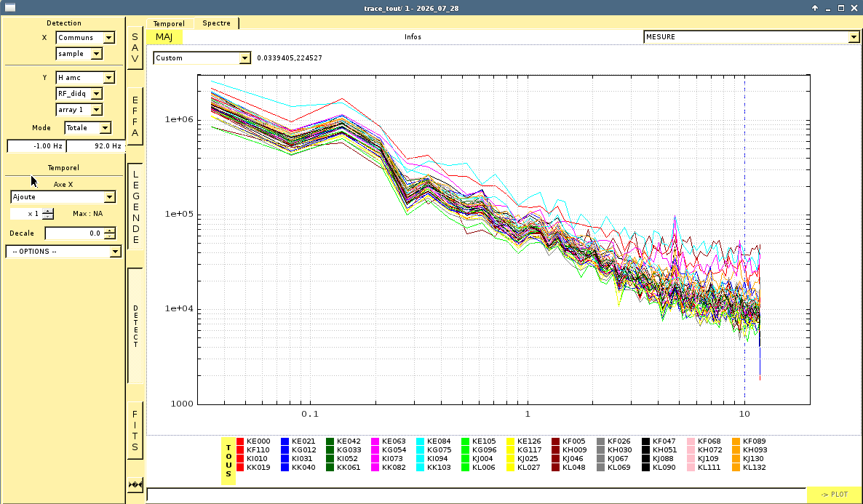The image size is (863, 504).
Task: Click the MAJ button
Action: (164, 37)
